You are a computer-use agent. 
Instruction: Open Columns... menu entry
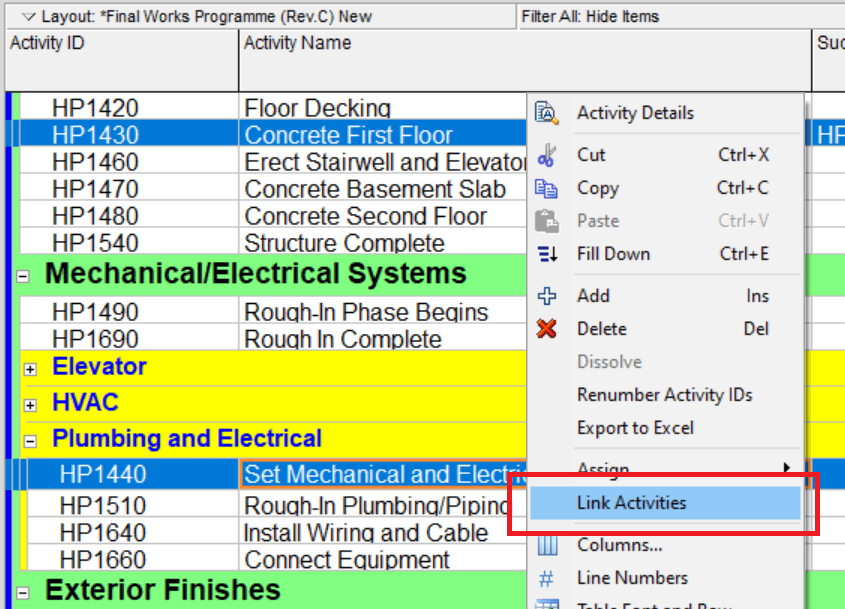pos(666,545)
